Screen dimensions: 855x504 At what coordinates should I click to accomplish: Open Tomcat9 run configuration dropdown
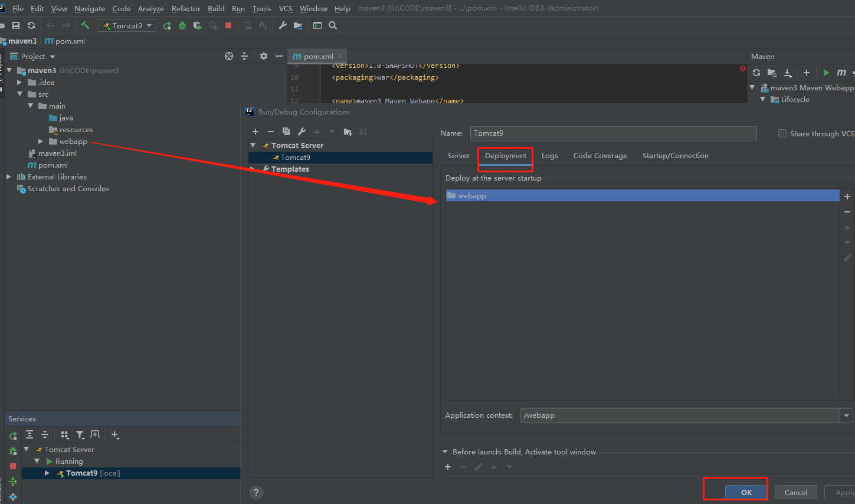[x=127, y=25]
